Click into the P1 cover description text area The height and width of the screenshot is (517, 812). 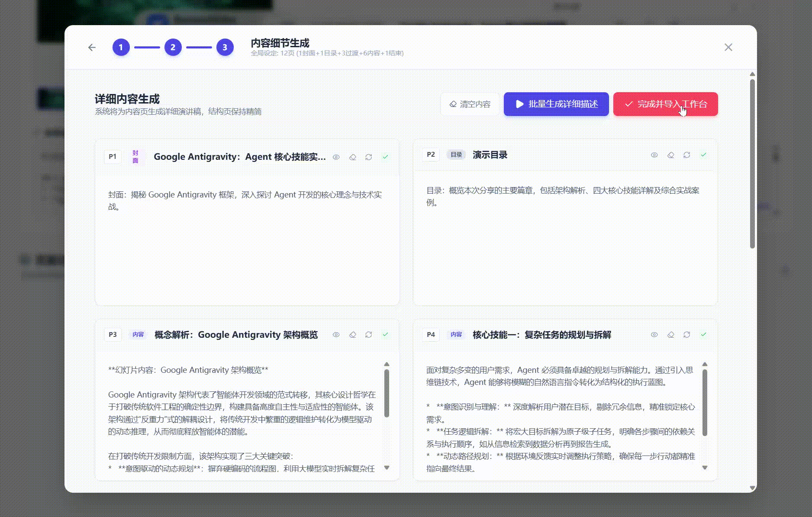tap(247, 240)
